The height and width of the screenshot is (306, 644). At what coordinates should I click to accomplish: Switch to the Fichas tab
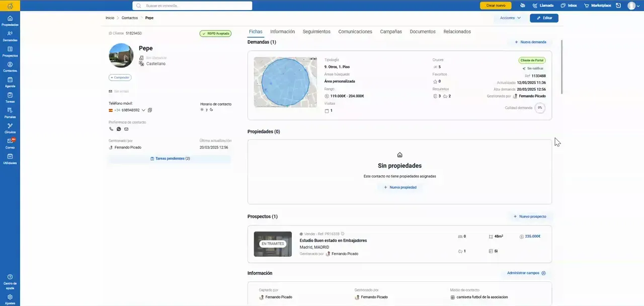[x=256, y=32]
